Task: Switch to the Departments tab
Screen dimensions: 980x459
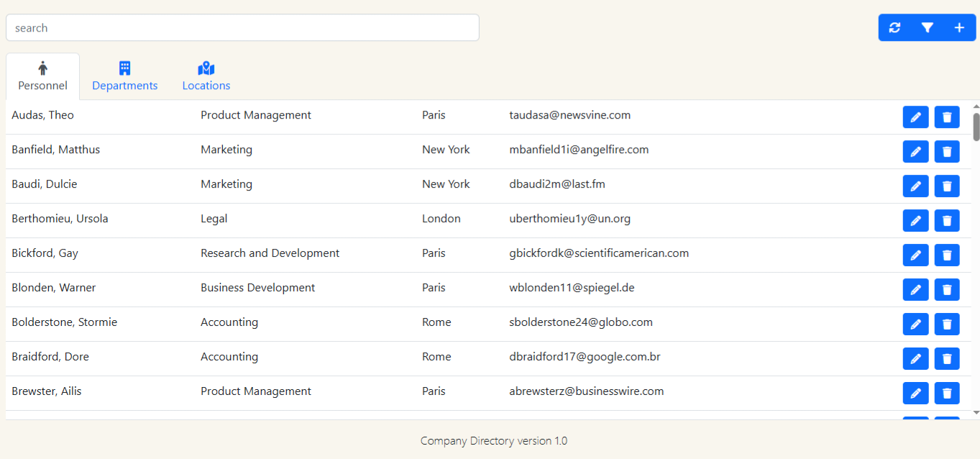Action: [124, 76]
